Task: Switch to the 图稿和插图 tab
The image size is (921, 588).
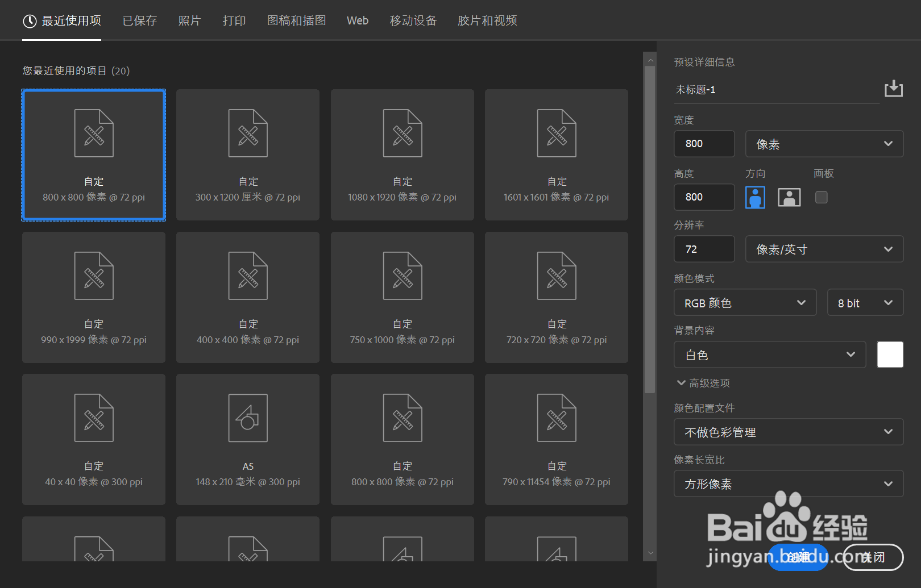Action: 297,21
